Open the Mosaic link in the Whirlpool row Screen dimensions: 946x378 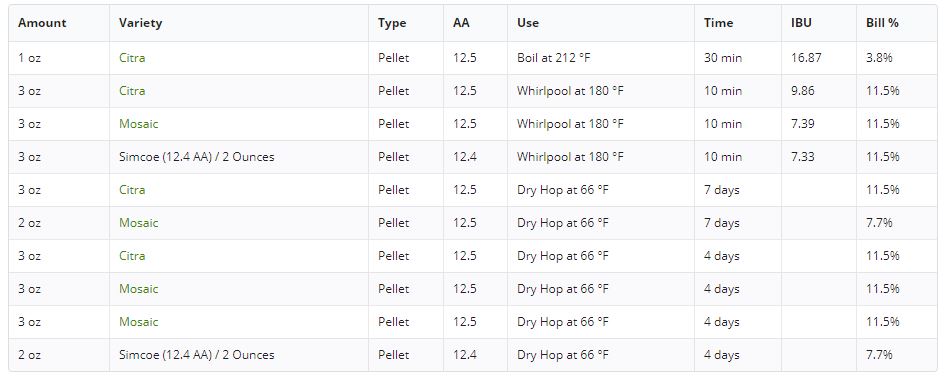tap(139, 124)
